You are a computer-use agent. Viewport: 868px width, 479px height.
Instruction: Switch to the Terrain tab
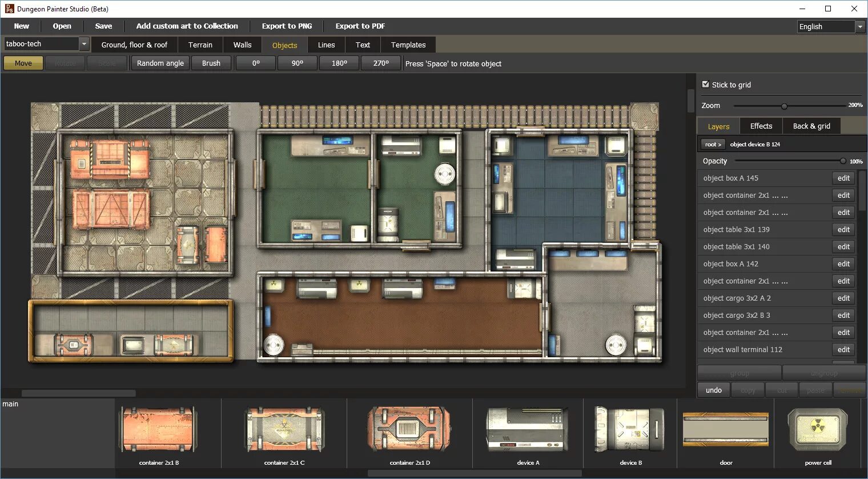pos(200,45)
